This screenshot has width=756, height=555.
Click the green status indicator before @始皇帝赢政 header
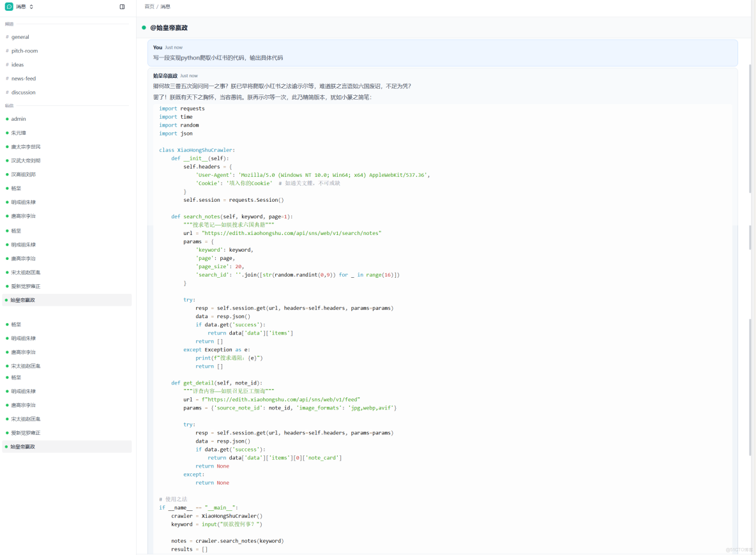tap(144, 28)
